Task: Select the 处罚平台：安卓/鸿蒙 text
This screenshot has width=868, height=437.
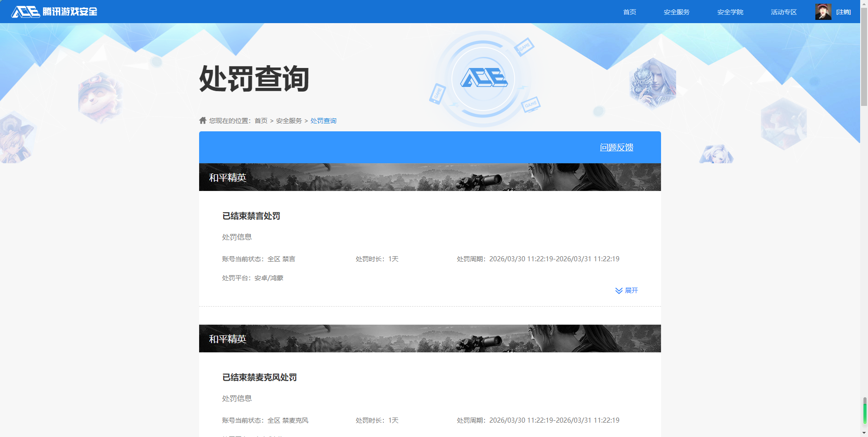Action: (x=253, y=278)
